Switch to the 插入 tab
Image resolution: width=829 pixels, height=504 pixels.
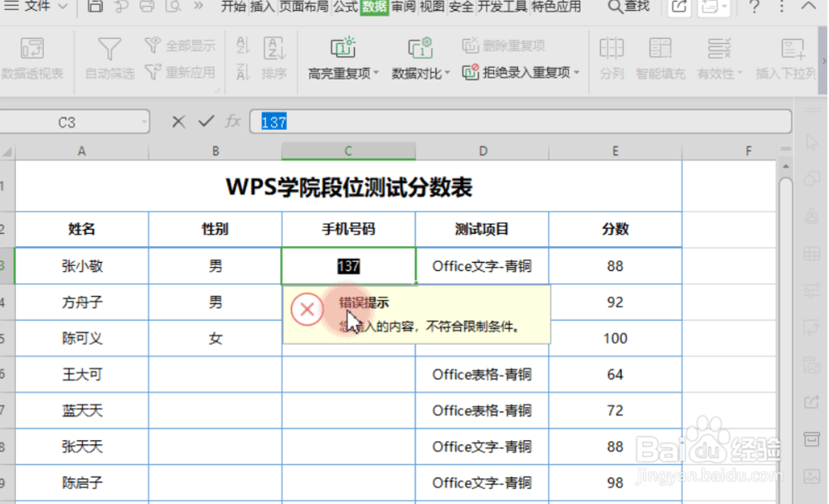click(262, 7)
